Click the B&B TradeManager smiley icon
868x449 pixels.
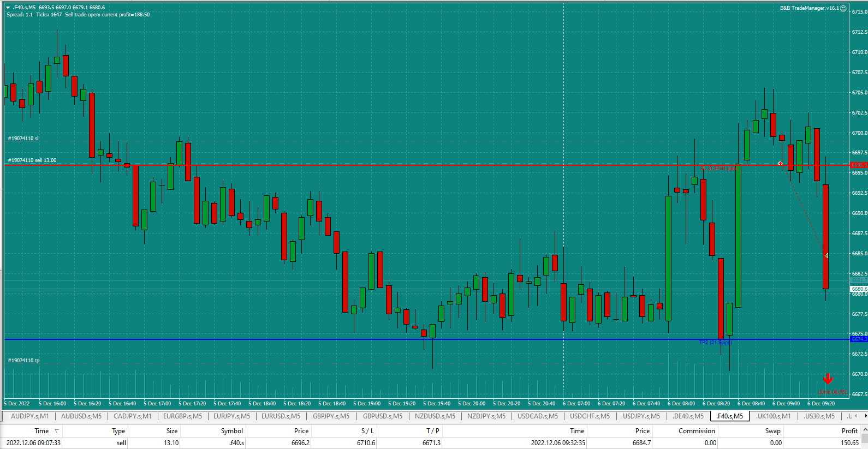coord(843,8)
